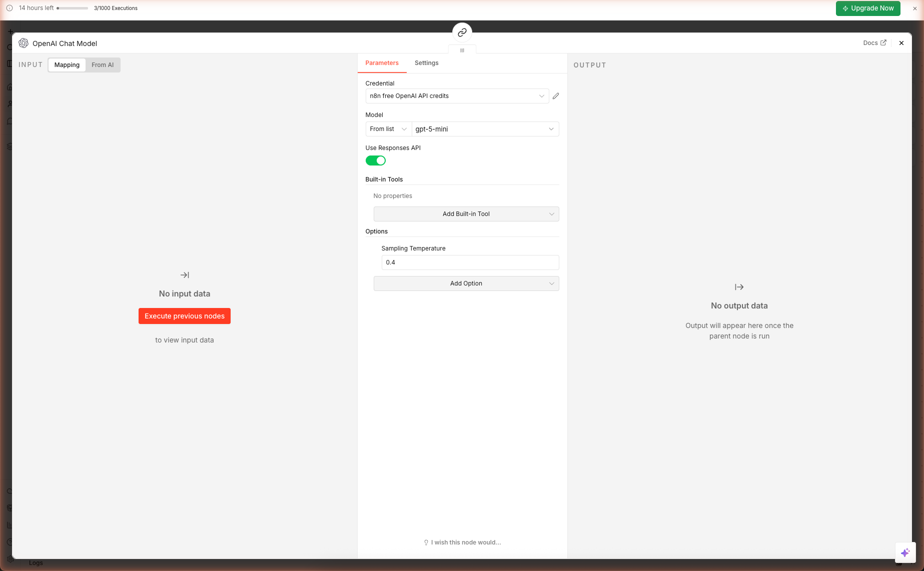Click the link icon above the node panel
This screenshot has width=924, height=571.
pyautogui.click(x=462, y=32)
